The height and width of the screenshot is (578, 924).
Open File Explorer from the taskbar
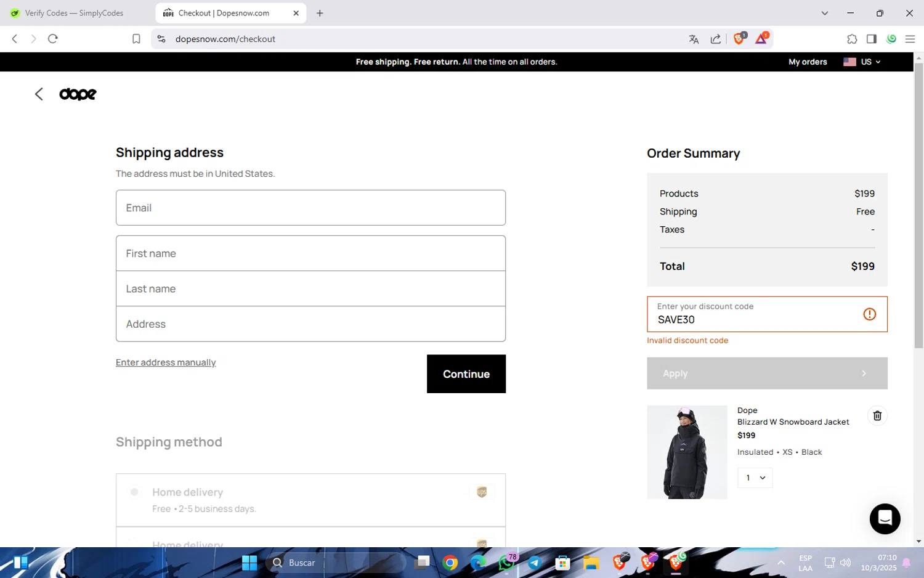pos(591,563)
